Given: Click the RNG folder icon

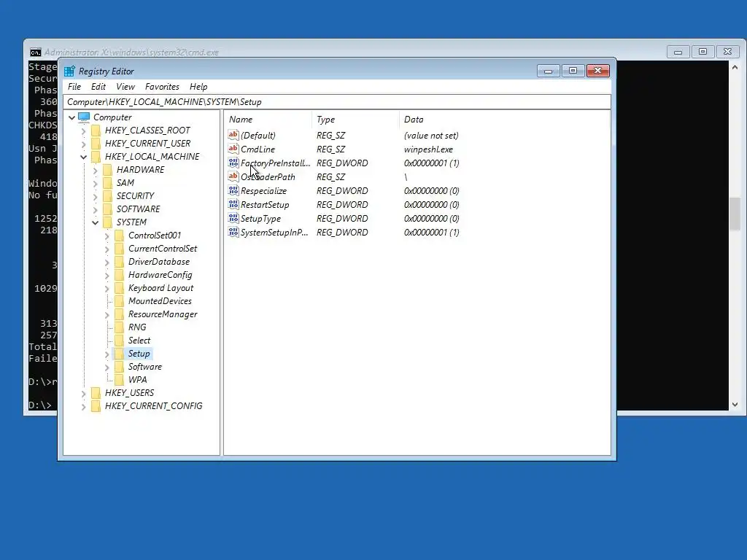Looking at the screenshot, I should [x=120, y=327].
